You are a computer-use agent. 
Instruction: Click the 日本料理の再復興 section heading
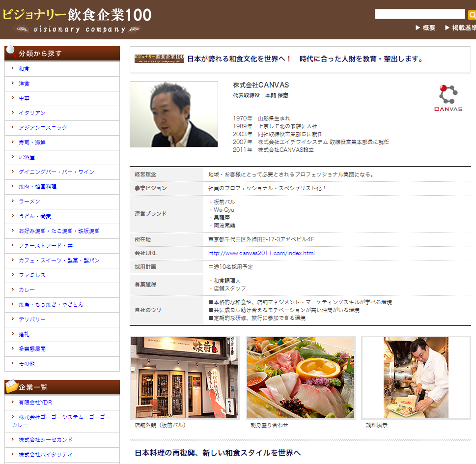click(217, 453)
